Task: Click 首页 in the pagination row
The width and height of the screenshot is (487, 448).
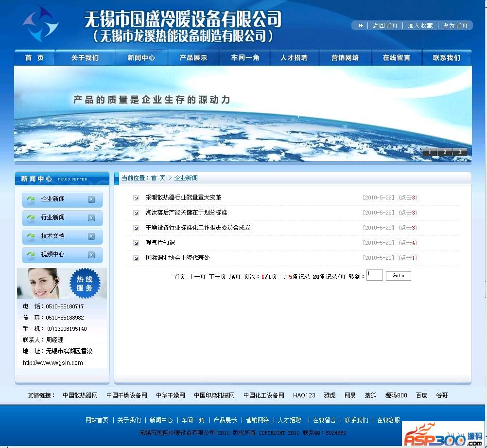Action: [x=179, y=277]
